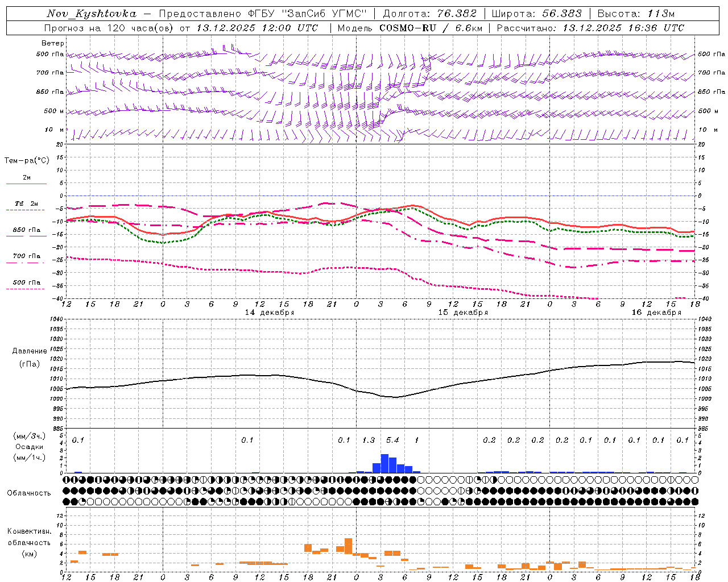Click the 15 декабря date label

463,313
